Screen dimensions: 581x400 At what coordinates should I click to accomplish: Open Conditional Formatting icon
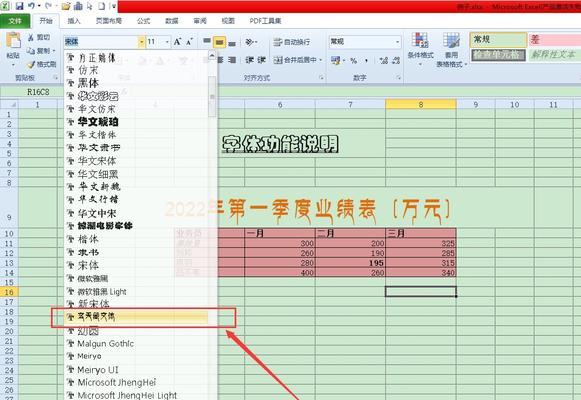point(421,40)
